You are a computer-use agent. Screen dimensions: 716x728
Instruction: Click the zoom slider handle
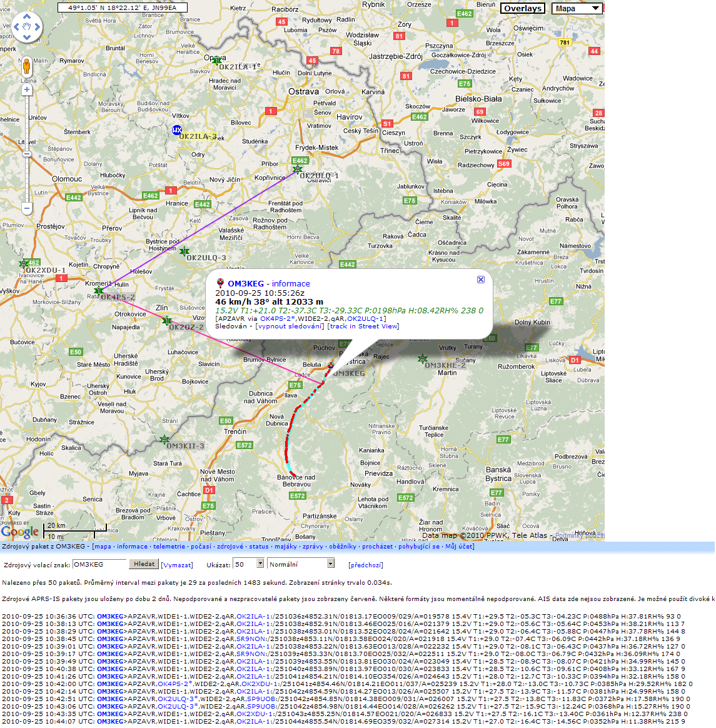click(27, 154)
